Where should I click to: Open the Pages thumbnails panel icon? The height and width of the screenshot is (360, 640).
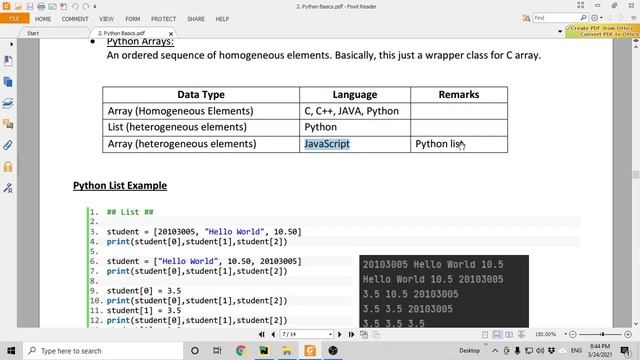[x=8, y=82]
